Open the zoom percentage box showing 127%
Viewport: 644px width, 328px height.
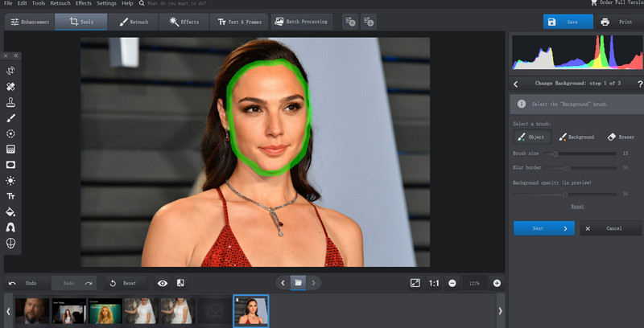click(474, 283)
